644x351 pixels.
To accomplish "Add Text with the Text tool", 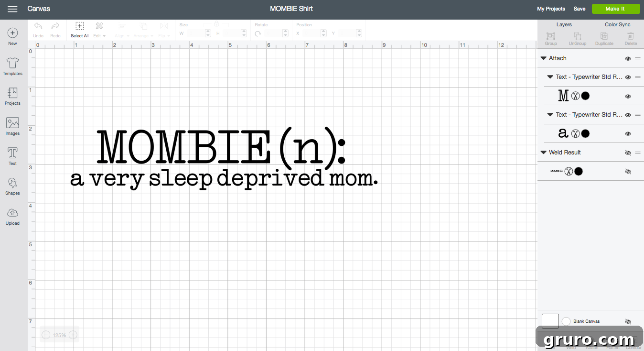I will coord(12,156).
